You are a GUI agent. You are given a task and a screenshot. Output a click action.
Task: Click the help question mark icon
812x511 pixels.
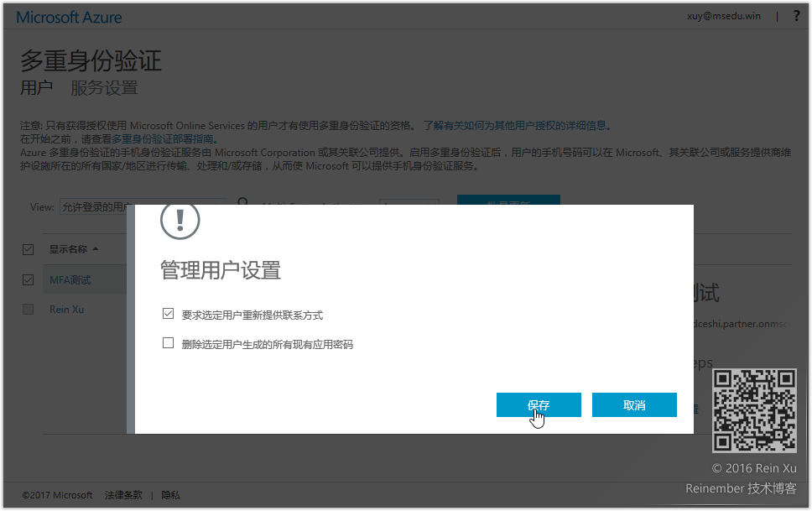pyautogui.click(x=796, y=16)
